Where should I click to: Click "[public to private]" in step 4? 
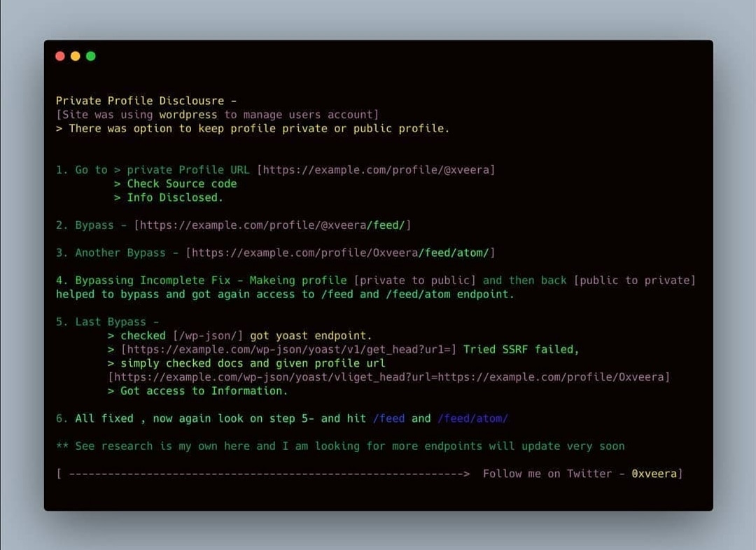634,281
